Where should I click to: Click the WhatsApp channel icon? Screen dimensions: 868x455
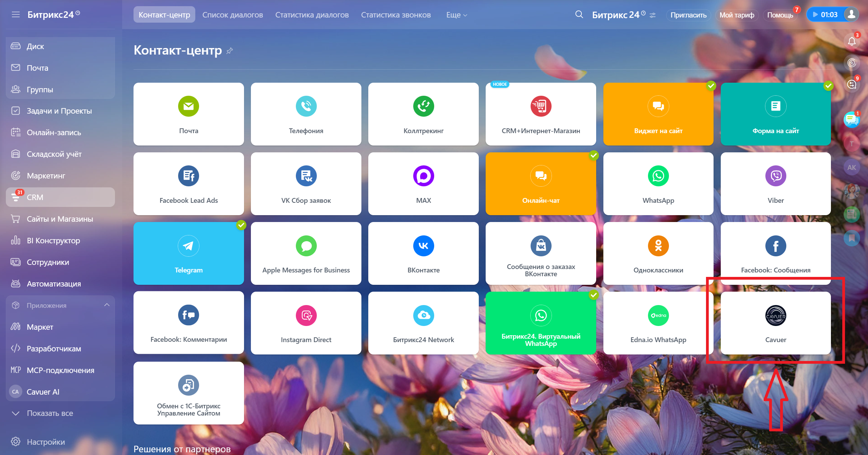coord(658,176)
